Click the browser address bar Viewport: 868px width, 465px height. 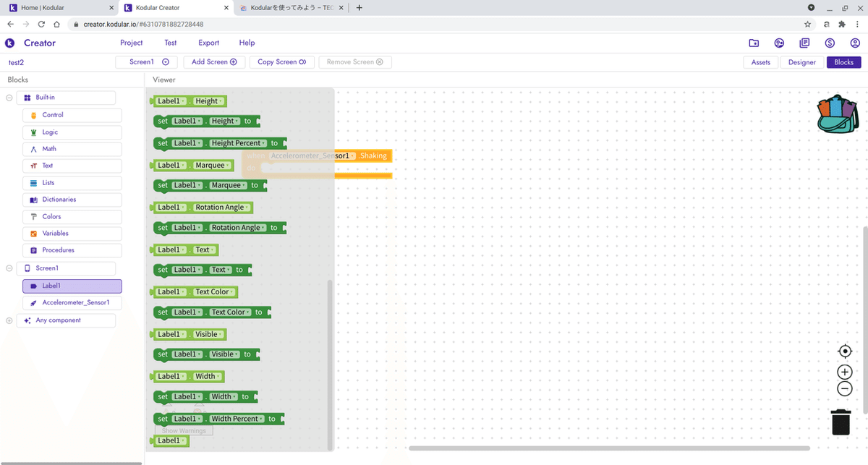pos(434,24)
